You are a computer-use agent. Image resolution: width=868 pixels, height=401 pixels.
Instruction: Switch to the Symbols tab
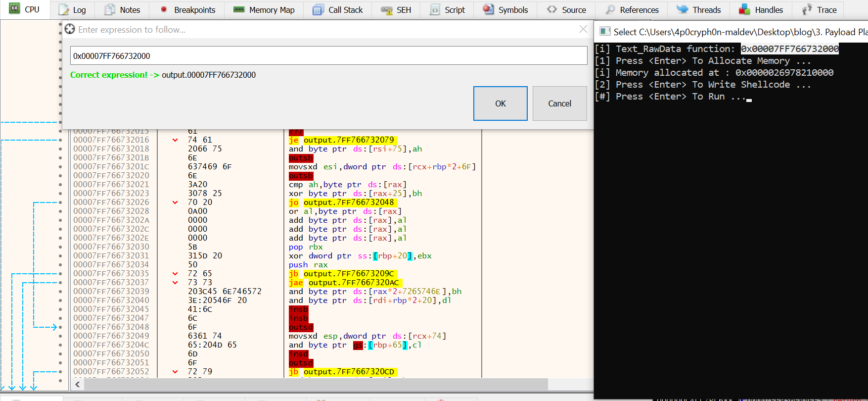coord(505,9)
